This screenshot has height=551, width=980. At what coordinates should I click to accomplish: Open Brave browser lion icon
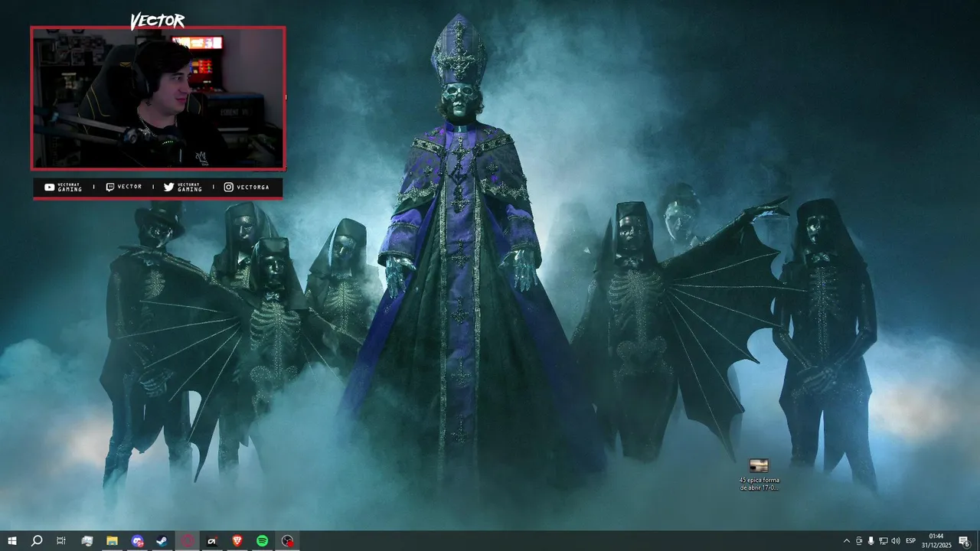(237, 541)
